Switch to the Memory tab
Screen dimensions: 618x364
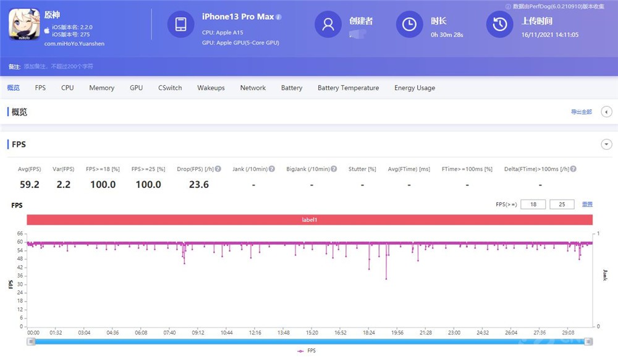[102, 88]
